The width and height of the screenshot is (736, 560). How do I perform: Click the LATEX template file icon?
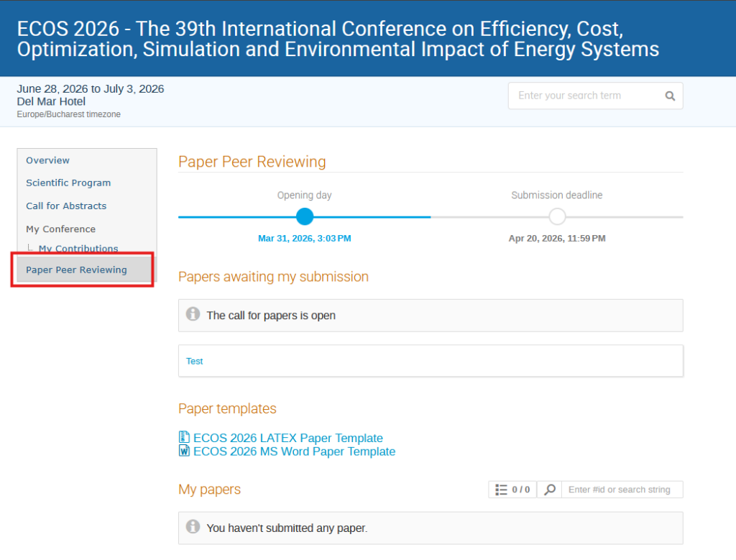tap(184, 438)
